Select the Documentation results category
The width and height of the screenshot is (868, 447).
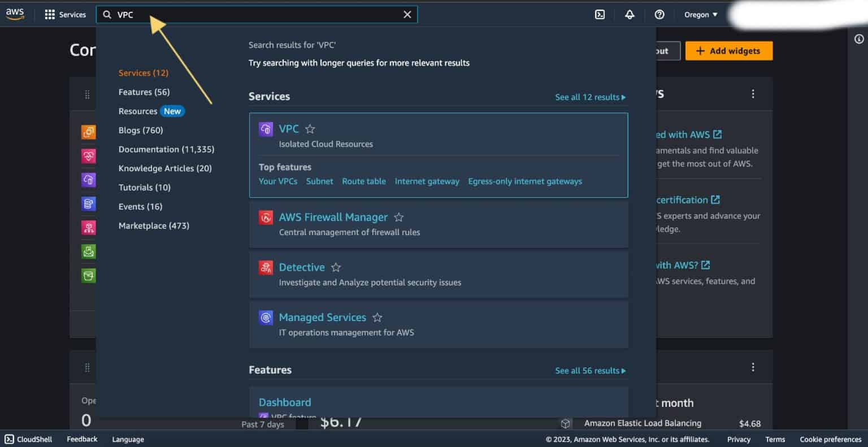click(x=166, y=149)
